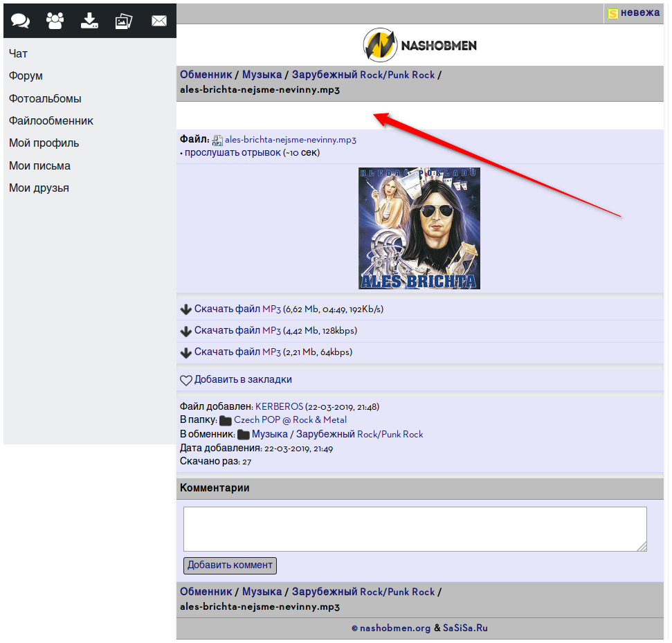Open uploader KERBEROS profile
This screenshot has height=643, width=672.
click(279, 406)
